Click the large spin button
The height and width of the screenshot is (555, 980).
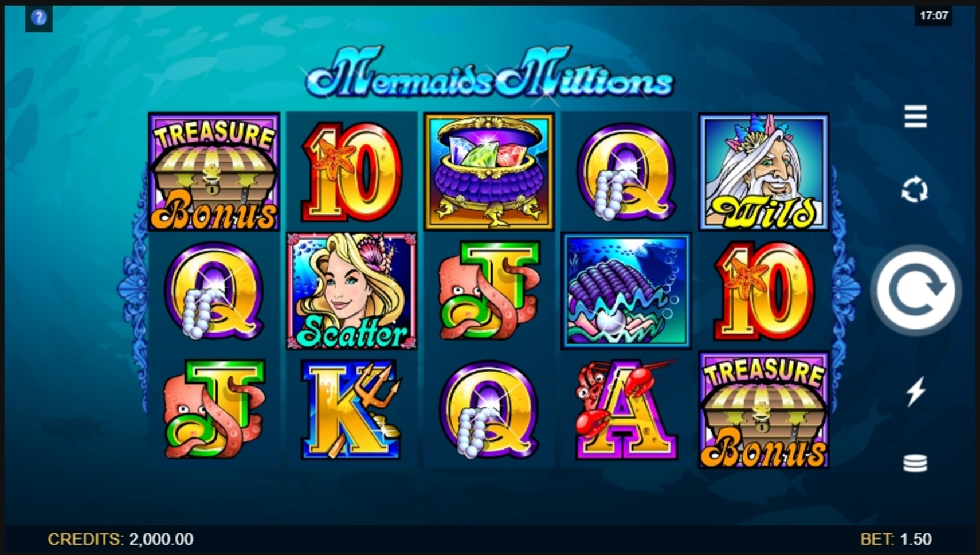[x=915, y=291]
